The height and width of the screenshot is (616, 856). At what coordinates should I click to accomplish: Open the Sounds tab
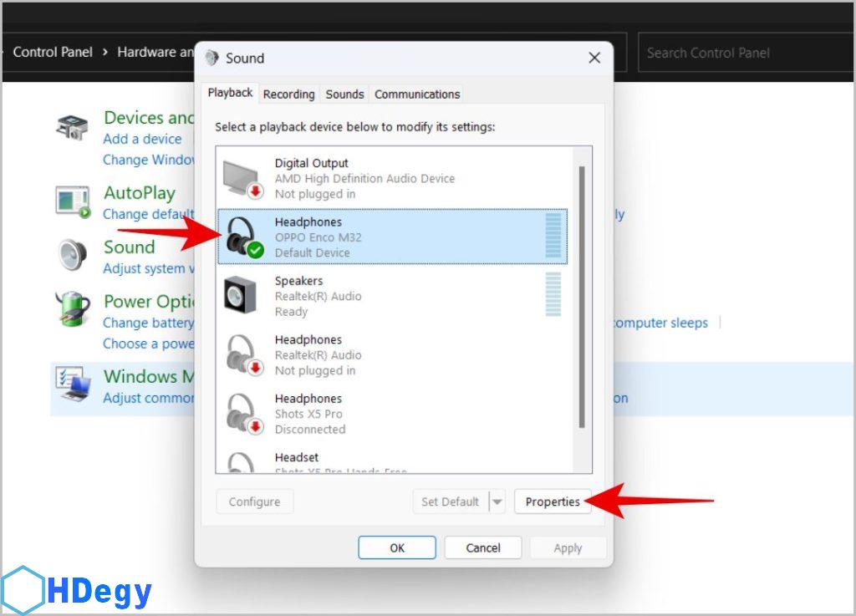pos(344,94)
